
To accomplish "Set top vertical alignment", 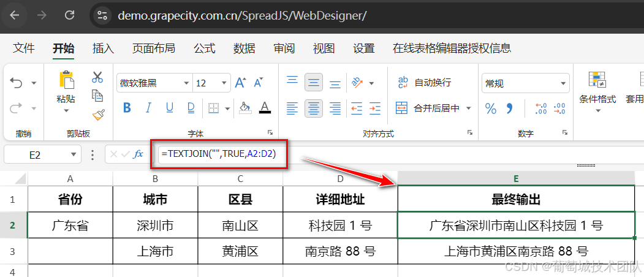I will (292, 80).
